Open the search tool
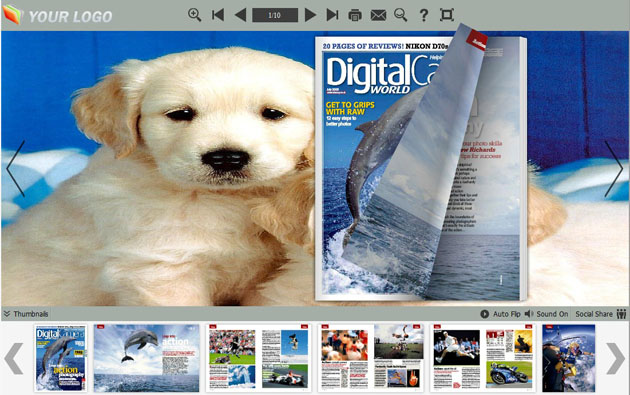 (401, 15)
